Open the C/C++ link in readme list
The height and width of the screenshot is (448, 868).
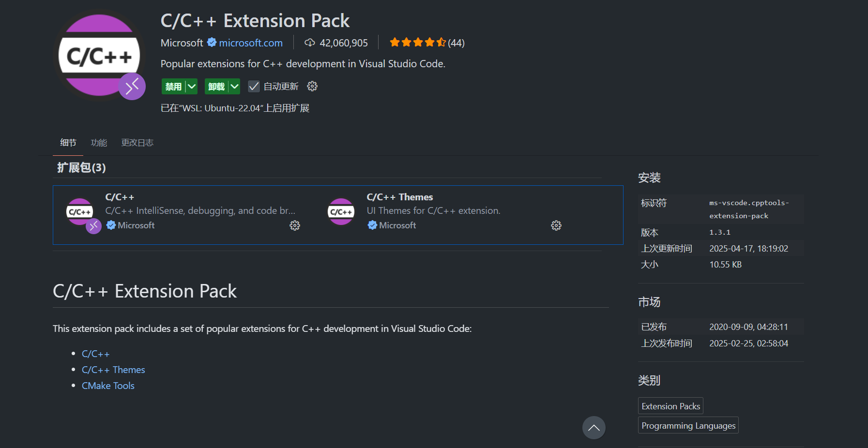coord(96,354)
